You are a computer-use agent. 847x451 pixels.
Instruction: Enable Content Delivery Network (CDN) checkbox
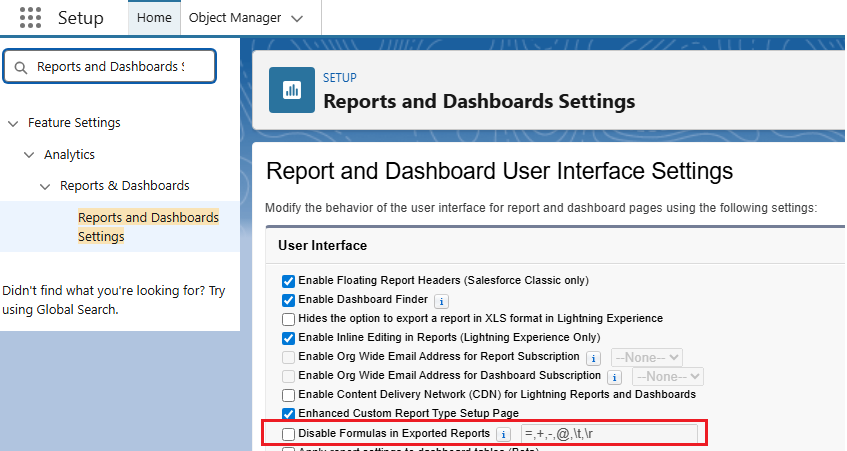tap(288, 395)
